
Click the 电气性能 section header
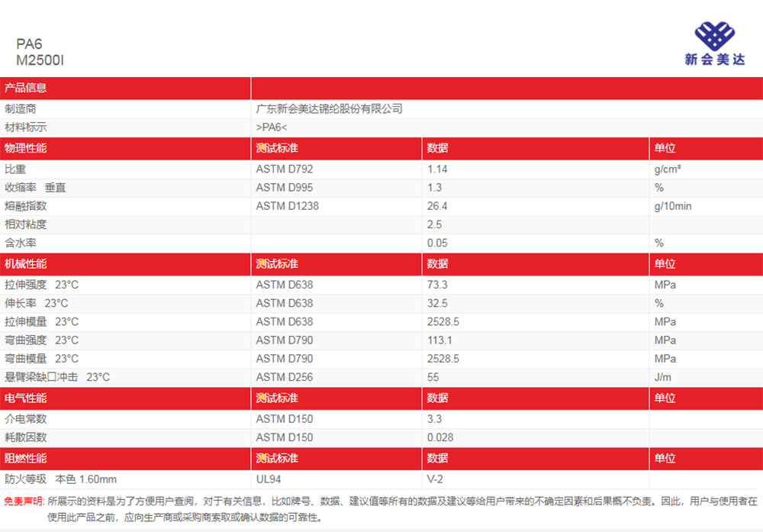click(x=25, y=398)
